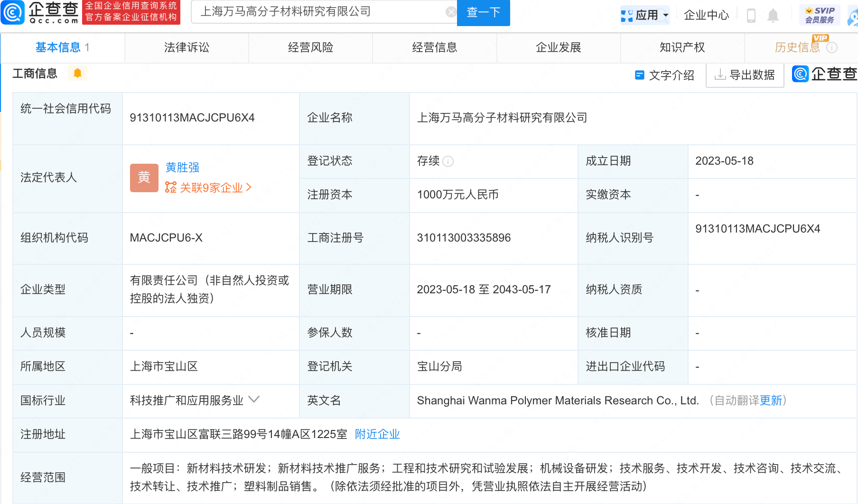This screenshot has width=858, height=504.
Task: Click the 黄 avatar of legal representative
Action: click(144, 177)
